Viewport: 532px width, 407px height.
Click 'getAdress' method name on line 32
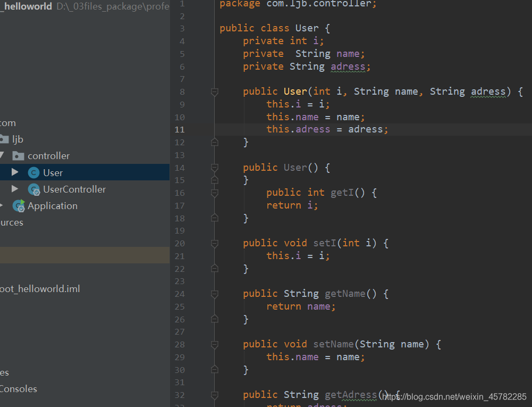pyautogui.click(x=350, y=395)
